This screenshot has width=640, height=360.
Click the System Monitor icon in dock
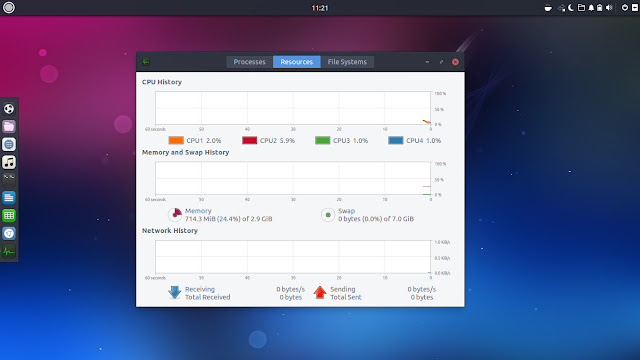(9, 251)
